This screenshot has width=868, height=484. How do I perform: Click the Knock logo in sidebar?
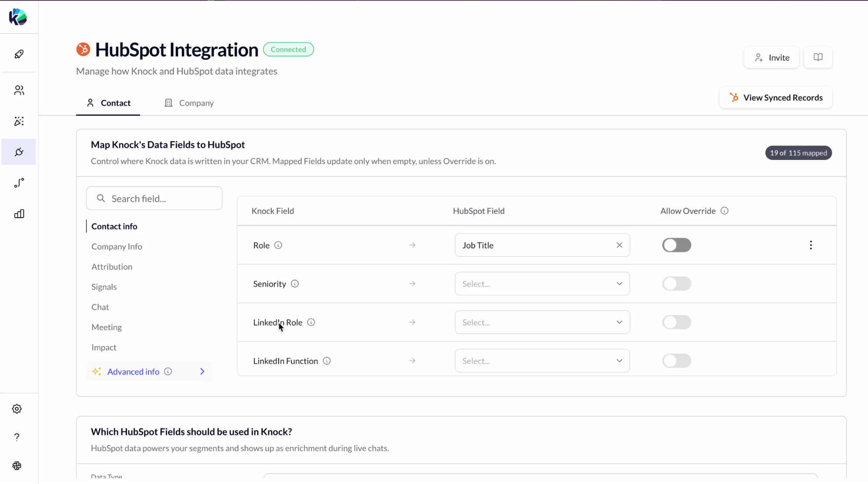(18, 17)
